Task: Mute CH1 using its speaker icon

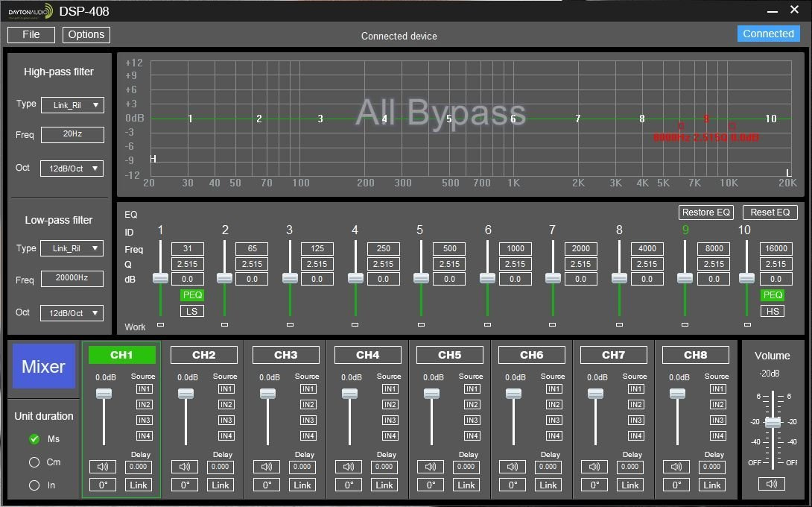Action: 102,467
